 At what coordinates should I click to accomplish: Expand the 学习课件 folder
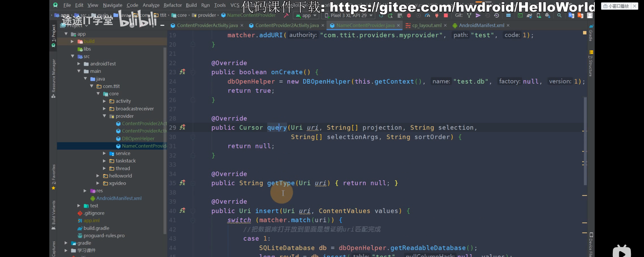click(x=66, y=250)
